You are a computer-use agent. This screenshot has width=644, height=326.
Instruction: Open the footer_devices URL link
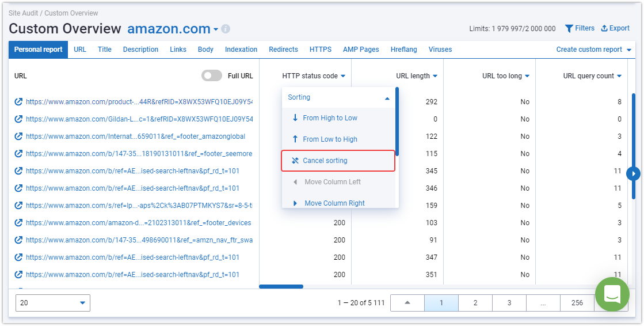coord(138,223)
